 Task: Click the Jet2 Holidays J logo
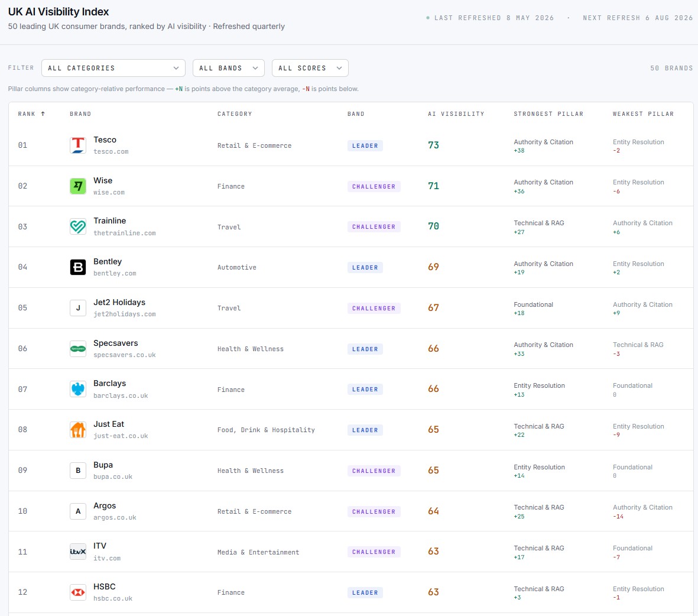[x=78, y=308]
